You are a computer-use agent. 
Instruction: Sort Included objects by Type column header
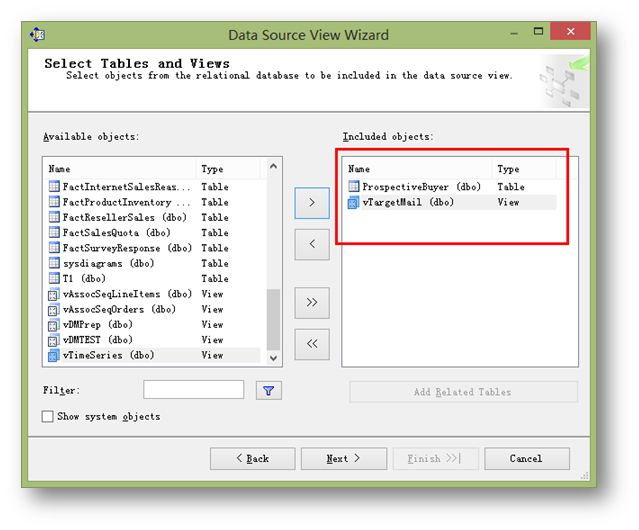click(x=524, y=169)
